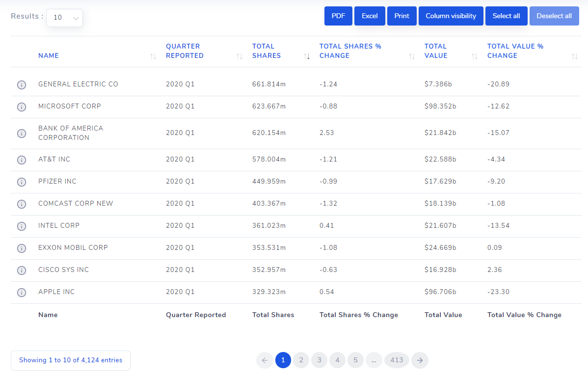Screen dimensions: 588x379
Task: Sort by Total Shares % Change arrows
Action: 412,56
